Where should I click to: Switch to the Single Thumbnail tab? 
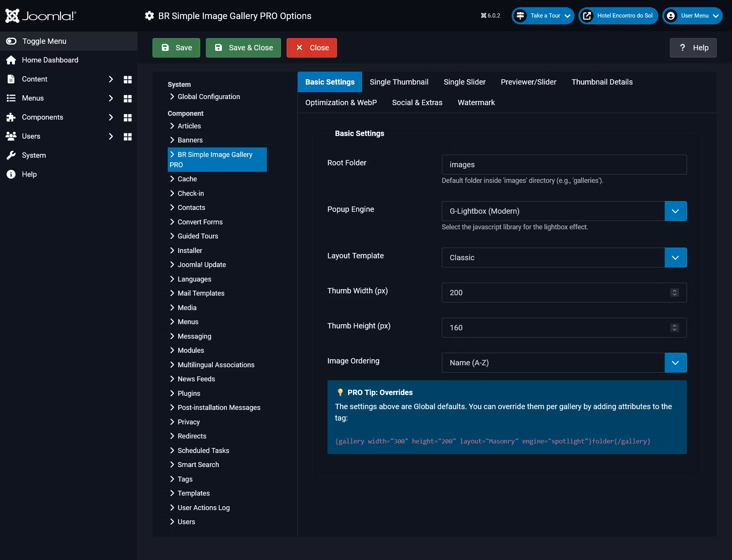399,82
